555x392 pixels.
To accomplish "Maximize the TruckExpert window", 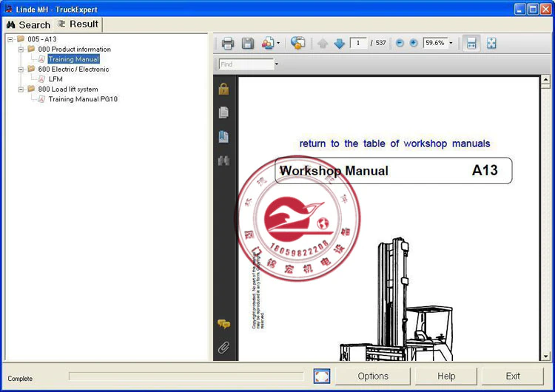I will click(x=533, y=9).
